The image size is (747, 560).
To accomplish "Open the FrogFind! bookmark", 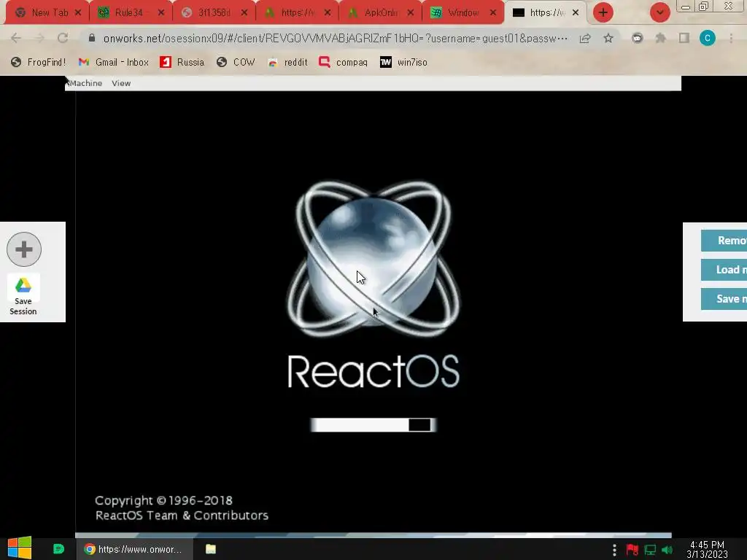I will [38, 62].
